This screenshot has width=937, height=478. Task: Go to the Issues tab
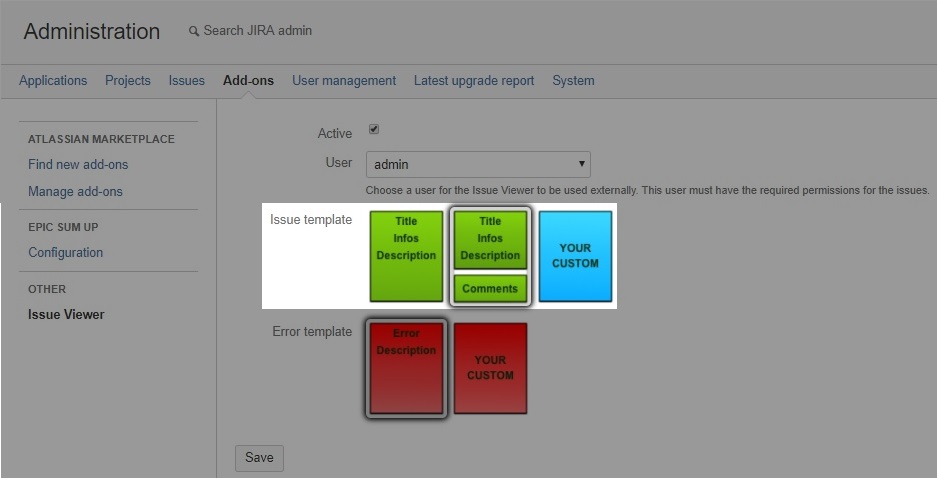[187, 81]
